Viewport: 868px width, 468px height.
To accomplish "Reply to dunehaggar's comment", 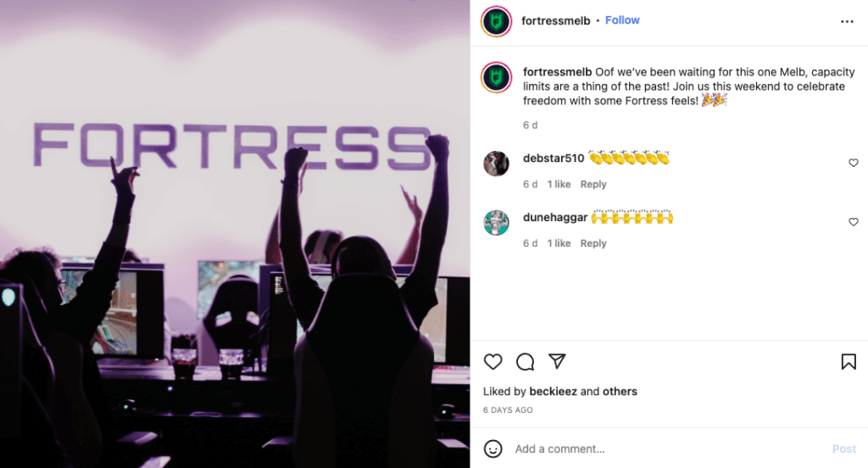I will (593, 243).
